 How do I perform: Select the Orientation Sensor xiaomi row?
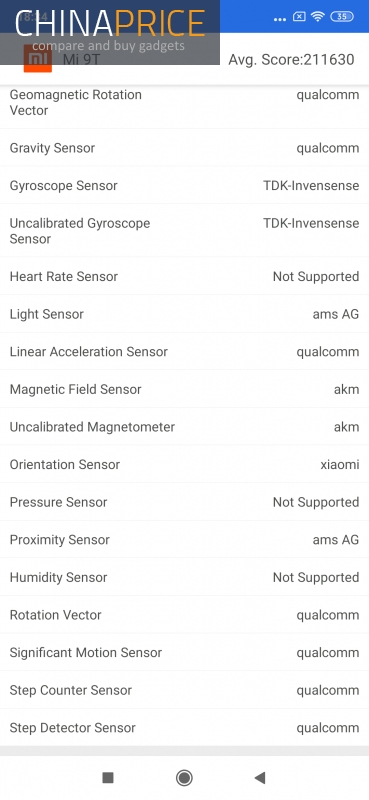(x=184, y=464)
